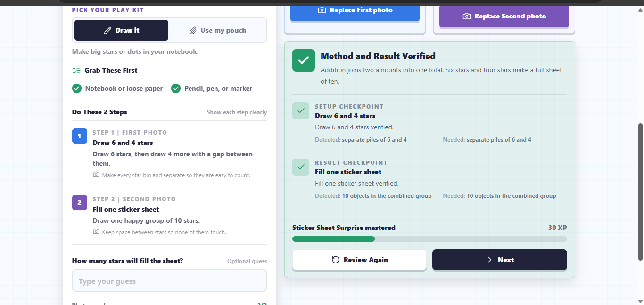Click the Replace Second photo button

click(x=504, y=16)
